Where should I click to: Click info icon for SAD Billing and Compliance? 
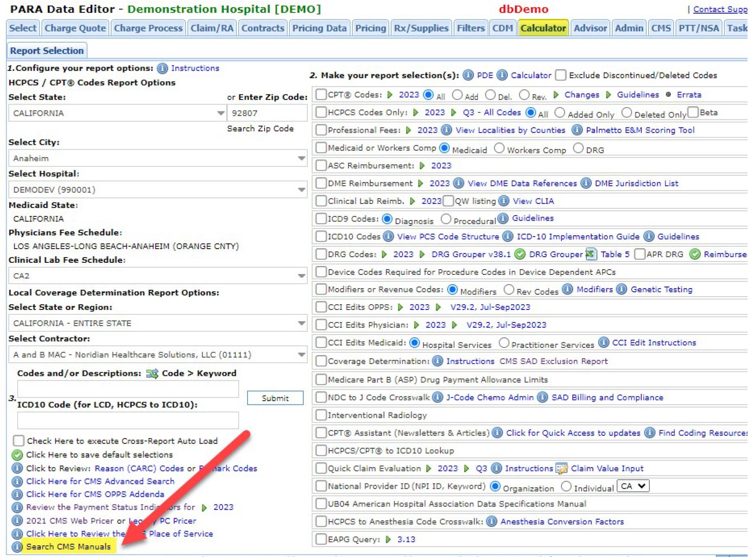point(543,398)
